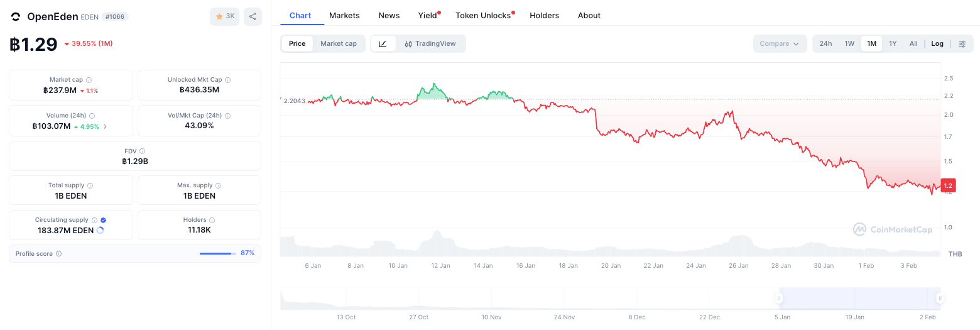This screenshot has height=330, width=980.
Task: Click the THB currency label on chart
Action: pyautogui.click(x=955, y=254)
